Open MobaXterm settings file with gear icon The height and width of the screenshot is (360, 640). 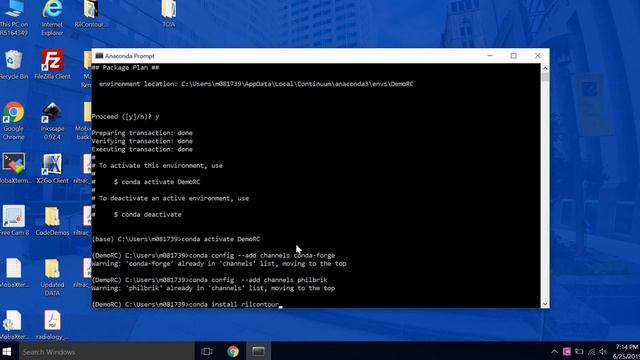coord(14,325)
